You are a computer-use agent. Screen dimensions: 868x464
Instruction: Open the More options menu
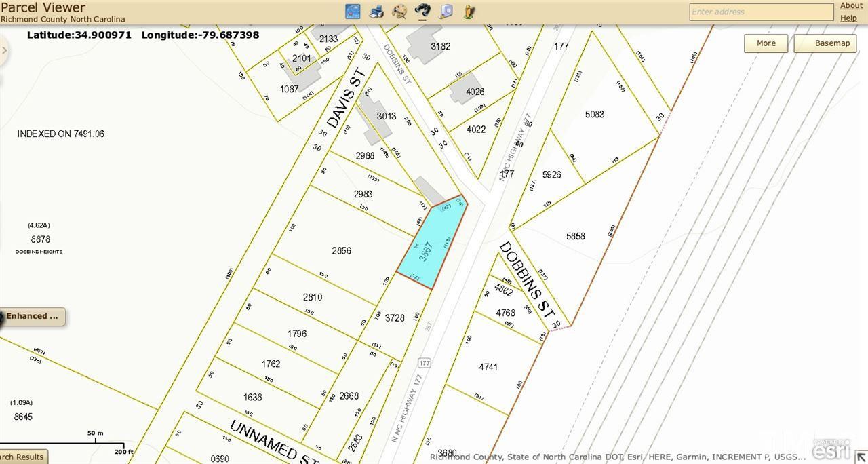766,43
